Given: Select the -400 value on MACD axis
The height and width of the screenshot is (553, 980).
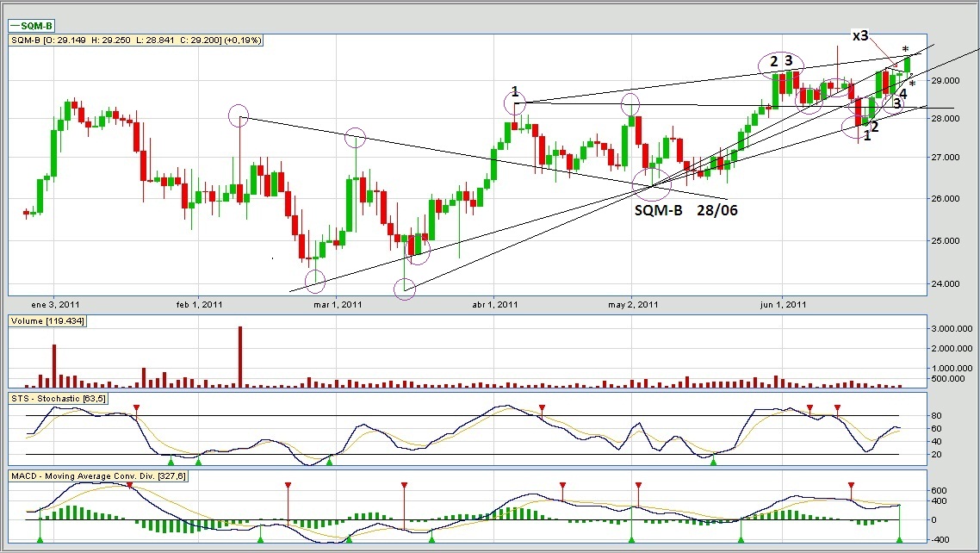Looking at the screenshot, I should coord(940,540).
